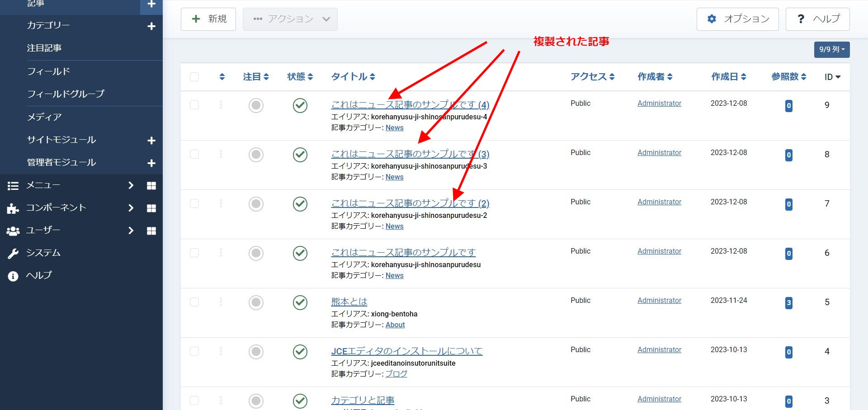The image size is (868, 410).
Task: Open システム in the sidebar
Action: click(43, 253)
